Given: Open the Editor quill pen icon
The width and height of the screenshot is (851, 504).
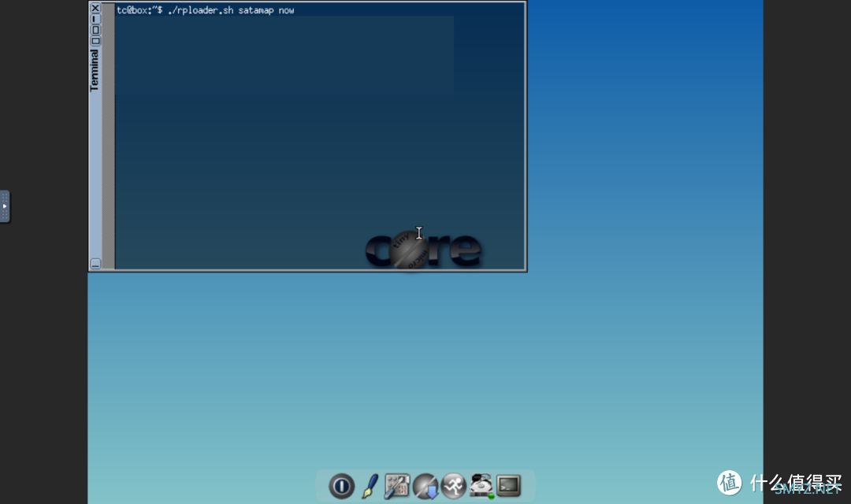Looking at the screenshot, I should tap(370, 486).
